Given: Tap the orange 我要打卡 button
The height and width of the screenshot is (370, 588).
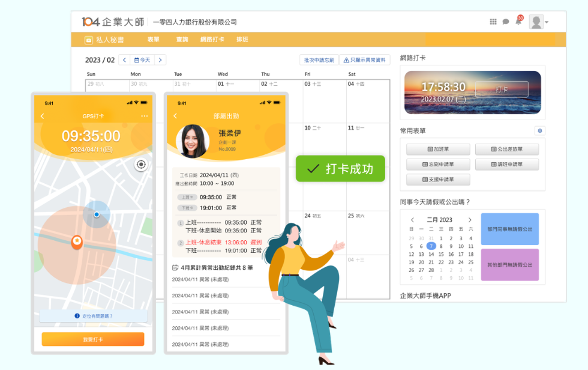Looking at the screenshot, I should (93, 339).
